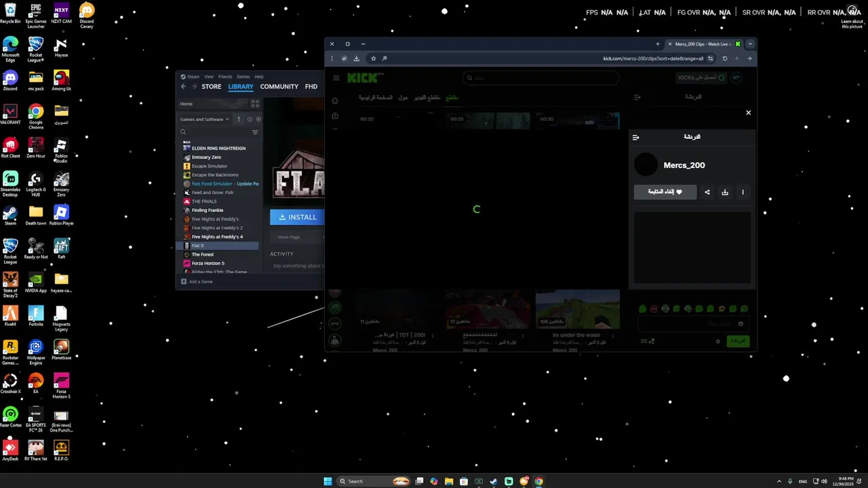The height and width of the screenshot is (488, 868).
Task: Click the Kick search input field
Action: pyautogui.click(x=540, y=78)
